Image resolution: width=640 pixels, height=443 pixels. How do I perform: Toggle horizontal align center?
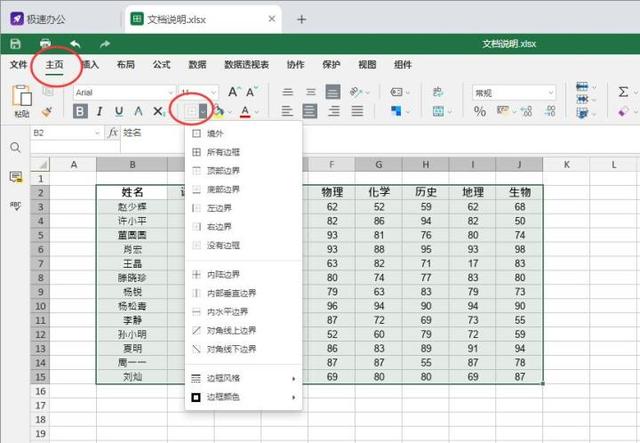click(310, 111)
